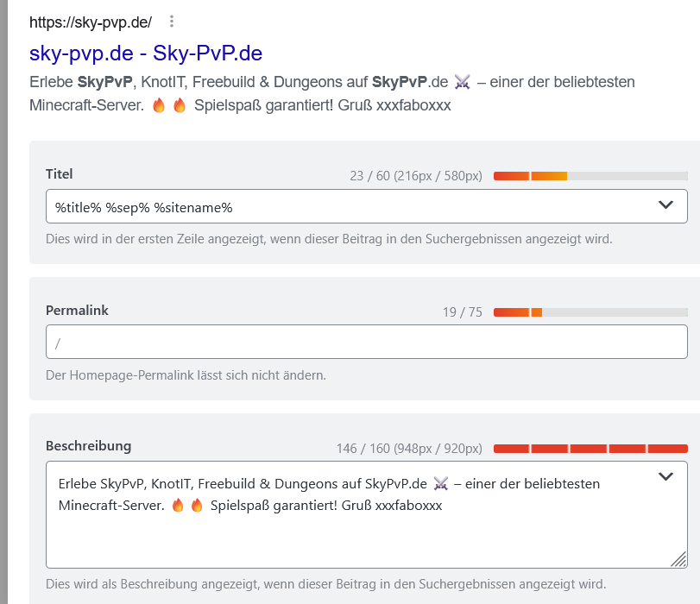Click the "19 / 75" Permalink counter
The image size is (700, 604).
[x=462, y=312]
